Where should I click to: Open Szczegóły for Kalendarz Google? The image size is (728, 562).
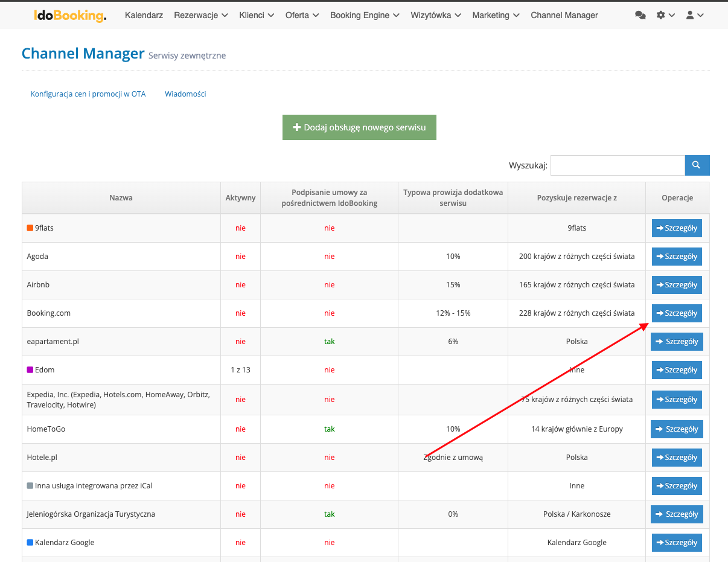pyautogui.click(x=677, y=543)
